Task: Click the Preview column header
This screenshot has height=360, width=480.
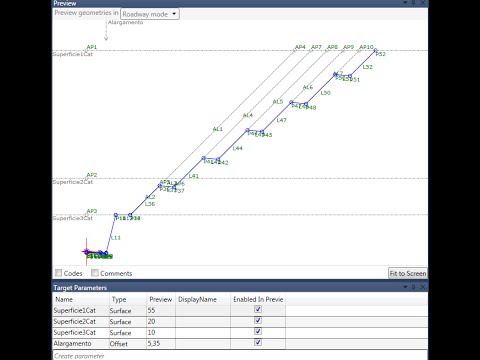Action: [161, 299]
